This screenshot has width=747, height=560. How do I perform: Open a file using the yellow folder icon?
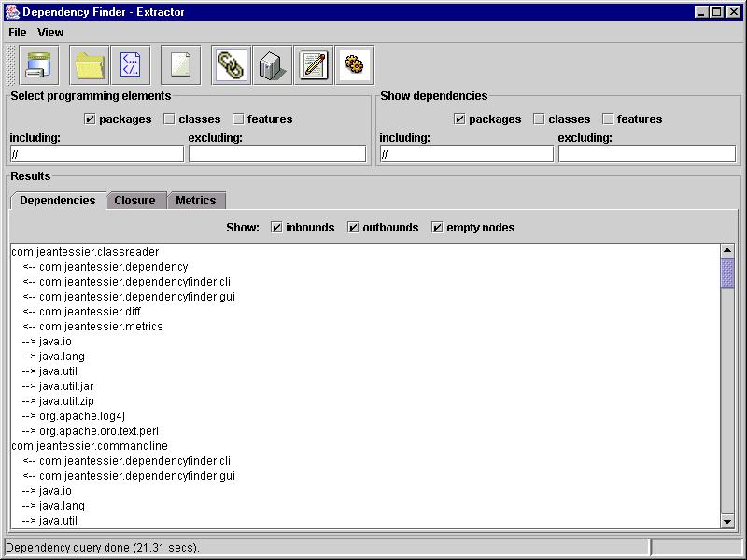click(89, 65)
